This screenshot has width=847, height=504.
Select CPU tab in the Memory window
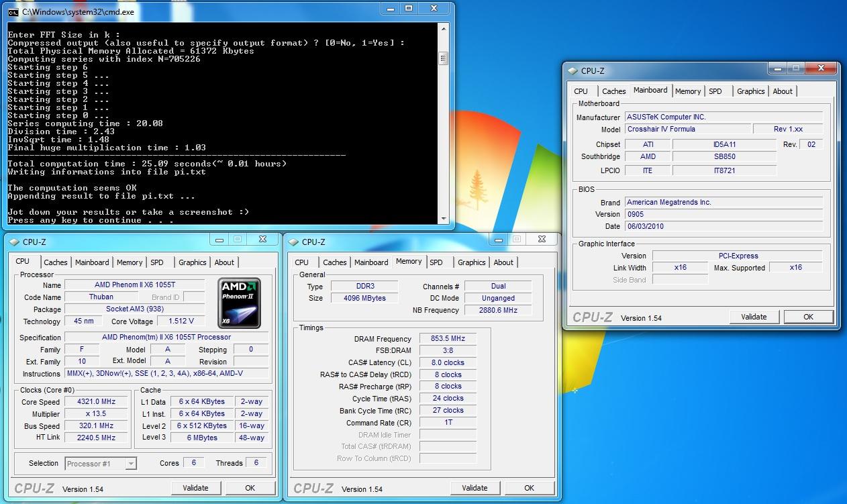(x=302, y=262)
